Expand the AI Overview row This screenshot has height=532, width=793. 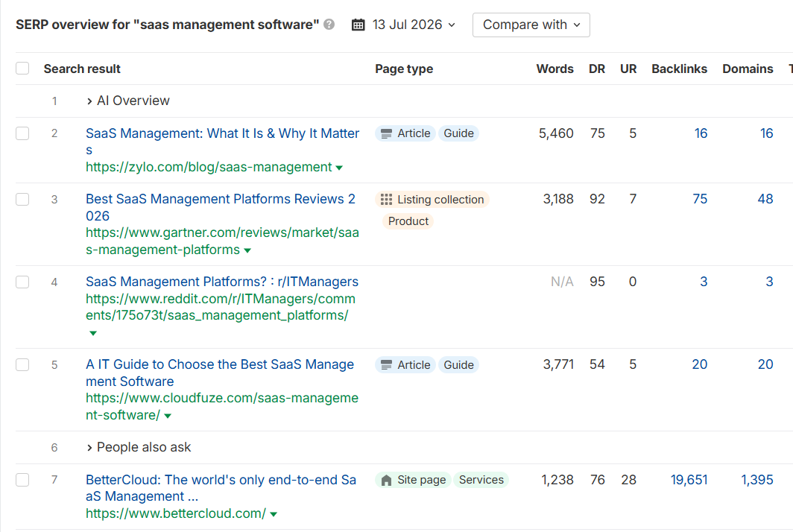point(128,101)
